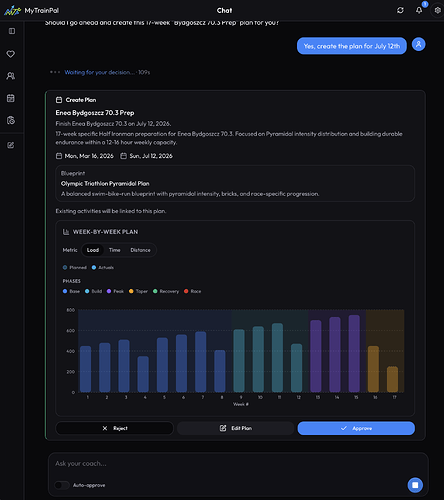Click the end date calendar icon
The width and height of the screenshot is (444, 500).
[123, 156]
